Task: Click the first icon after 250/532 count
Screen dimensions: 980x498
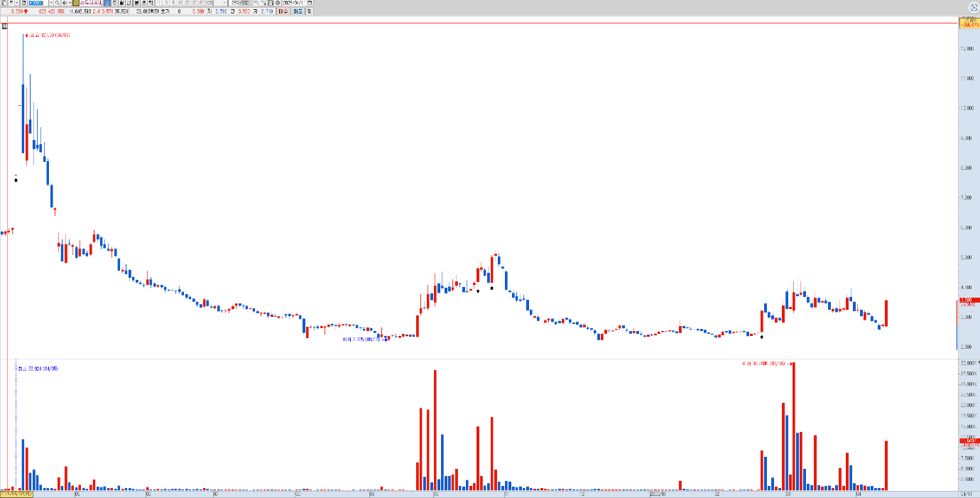Action: pos(256,4)
